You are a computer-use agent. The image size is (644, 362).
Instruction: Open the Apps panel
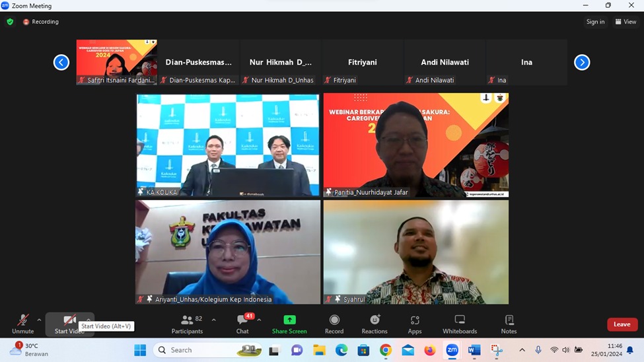point(415,323)
